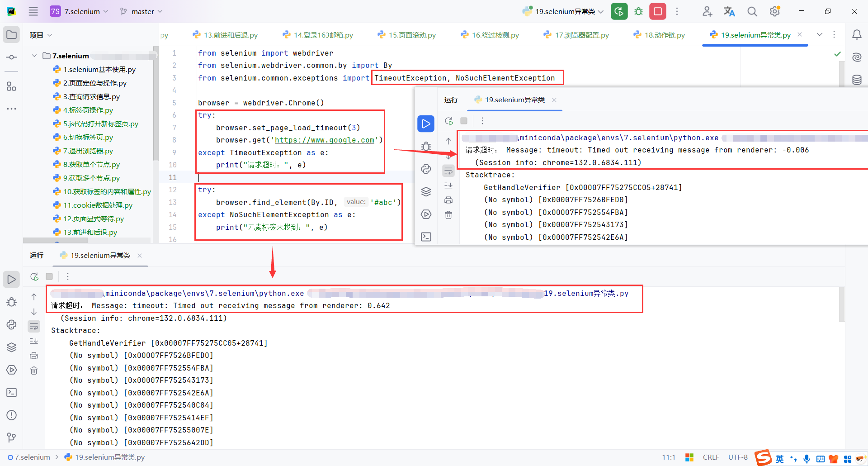Switch to 17.浏览器配置.py editor tab
Screen dimensions: 868x466
point(576,35)
